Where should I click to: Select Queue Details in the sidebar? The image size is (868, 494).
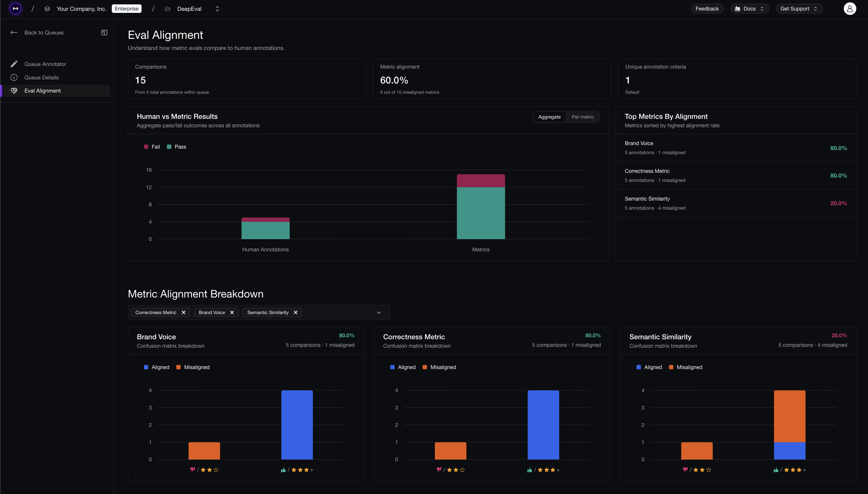coord(42,77)
